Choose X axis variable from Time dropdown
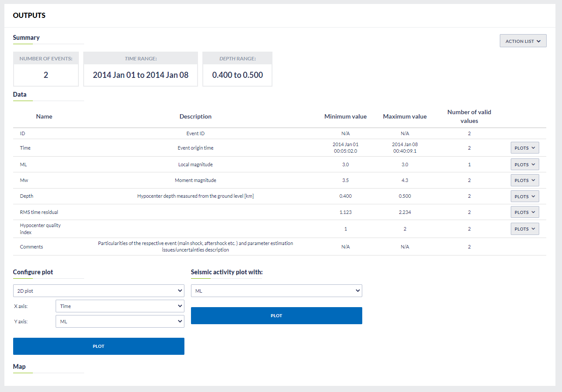 pos(120,306)
